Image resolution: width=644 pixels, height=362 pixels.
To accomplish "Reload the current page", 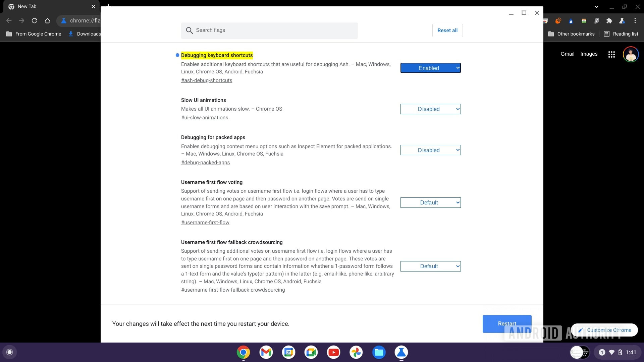I will [x=34, y=21].
